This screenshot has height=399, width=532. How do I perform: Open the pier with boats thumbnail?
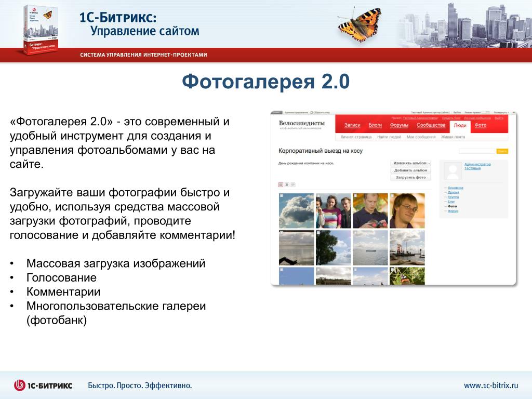(x=407, y=248)
